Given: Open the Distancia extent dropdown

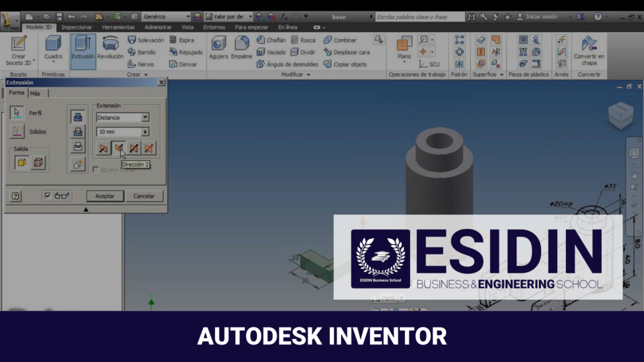Looking at the screenshot, I should 144,117.
